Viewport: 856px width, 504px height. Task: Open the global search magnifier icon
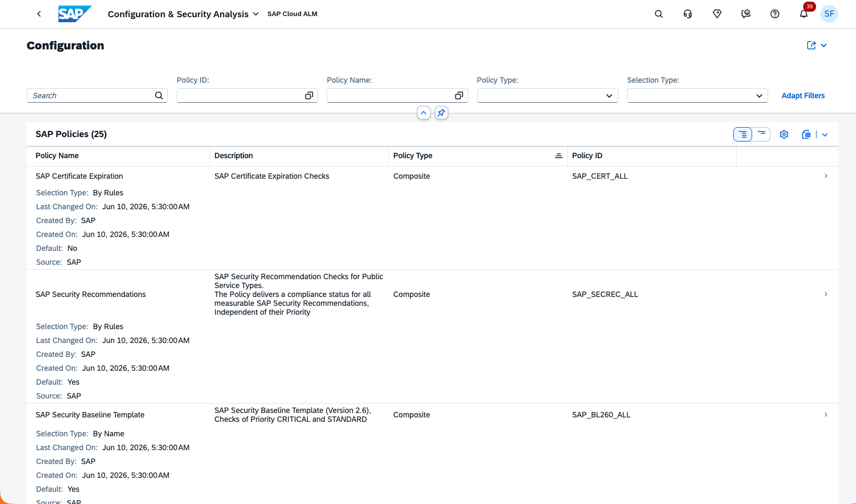click(659, 14)
